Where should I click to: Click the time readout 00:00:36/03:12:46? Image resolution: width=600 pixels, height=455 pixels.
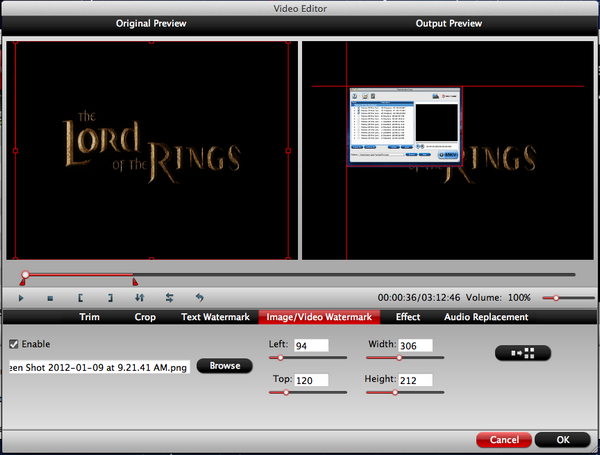419,298
